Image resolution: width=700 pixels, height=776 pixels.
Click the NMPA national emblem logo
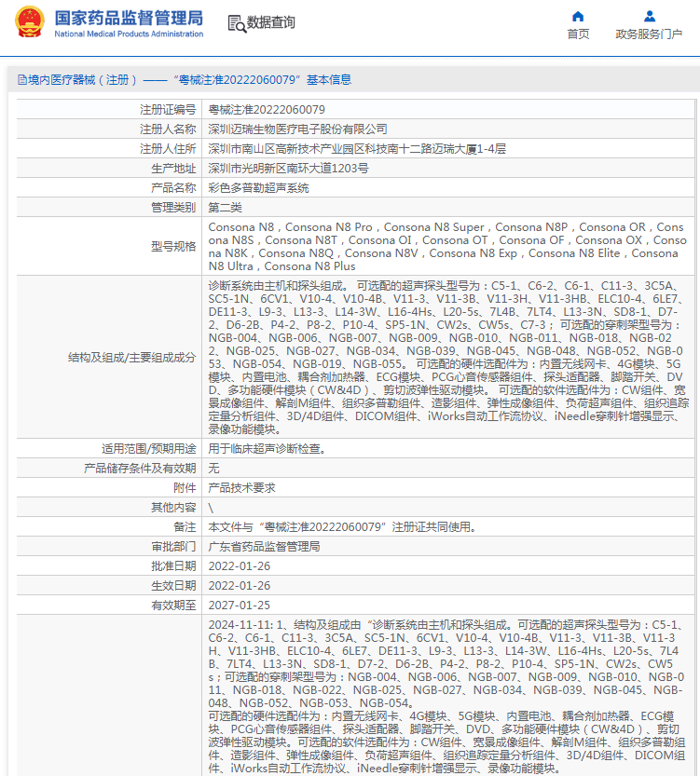[30, 21]
